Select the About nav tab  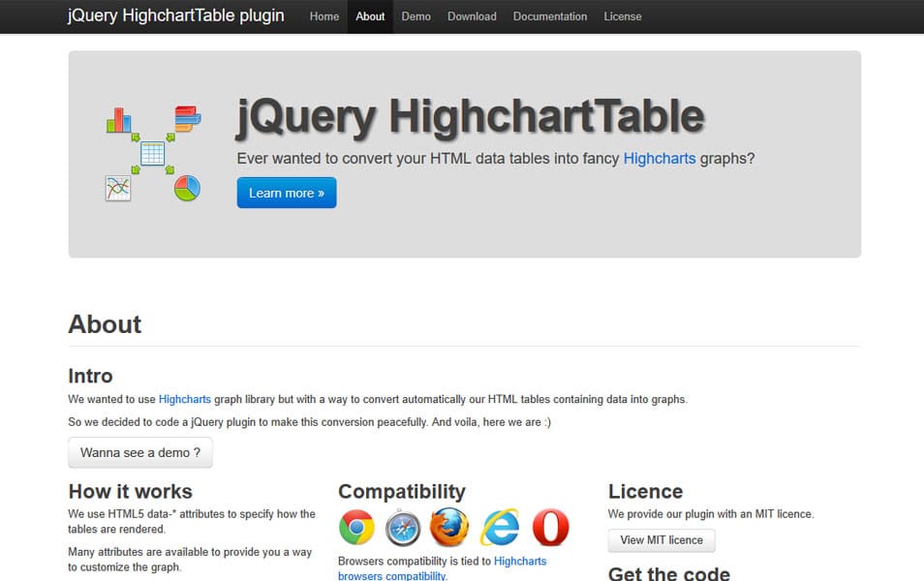pyautogui.click(x=370, y=16)
